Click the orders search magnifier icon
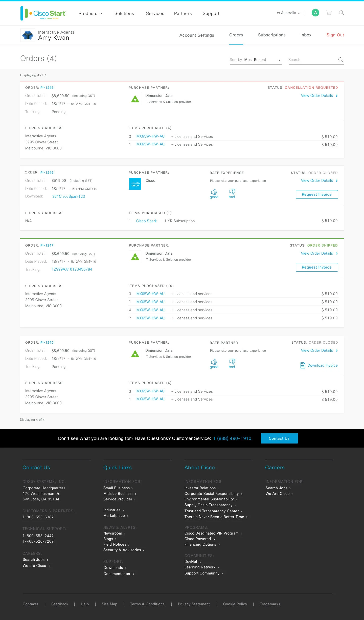The height and width of the screenshot is (620, 364). tap(341, 60)
